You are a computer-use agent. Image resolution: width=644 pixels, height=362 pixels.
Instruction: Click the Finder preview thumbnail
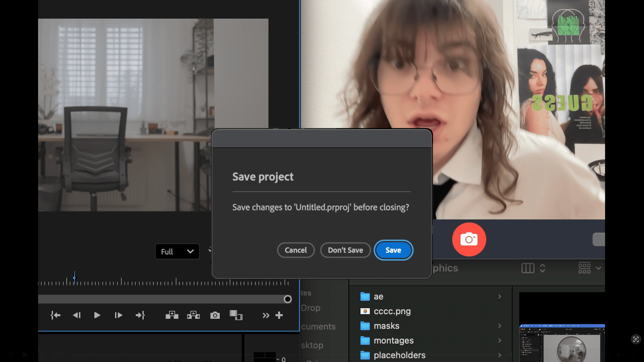pyautogui.click(x=562, y=343)
